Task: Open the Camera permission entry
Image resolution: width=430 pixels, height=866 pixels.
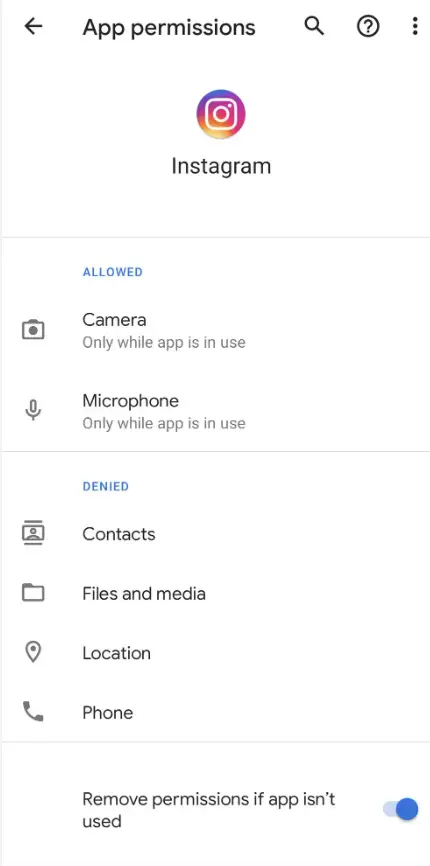Action: (215, 330)
